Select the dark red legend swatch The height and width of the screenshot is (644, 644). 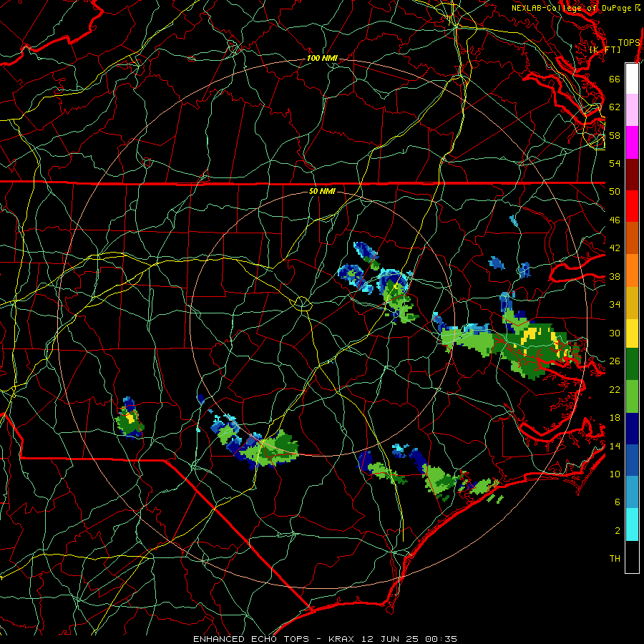tap(632, 175)
